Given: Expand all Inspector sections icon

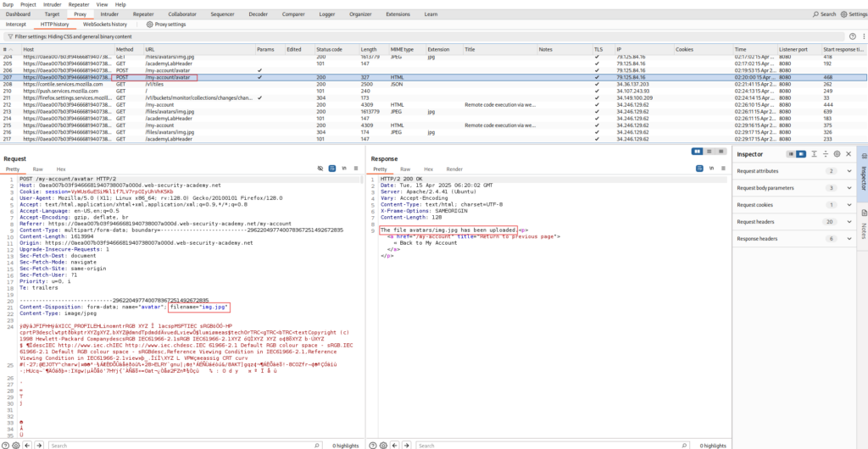Looking at the screenshot, I should pyautogui.click(x=815, y=153).
